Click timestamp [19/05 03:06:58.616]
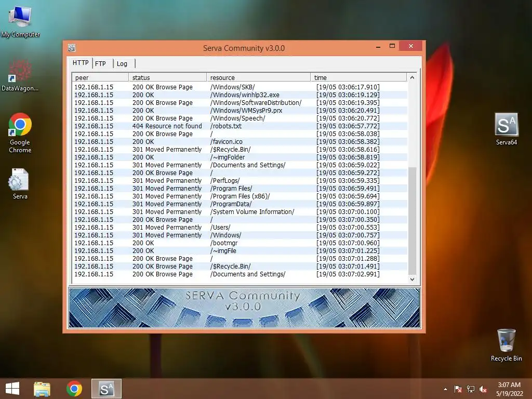Image resolution: width=532 pixels, height=399 pixels. pyautogui.click(x=348, y=149)
